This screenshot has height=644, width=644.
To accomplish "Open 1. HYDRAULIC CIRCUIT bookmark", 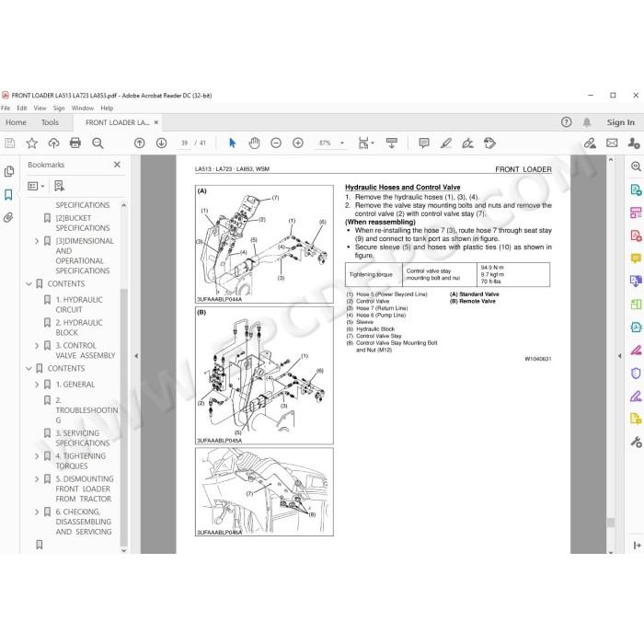I will coord(79,305).
